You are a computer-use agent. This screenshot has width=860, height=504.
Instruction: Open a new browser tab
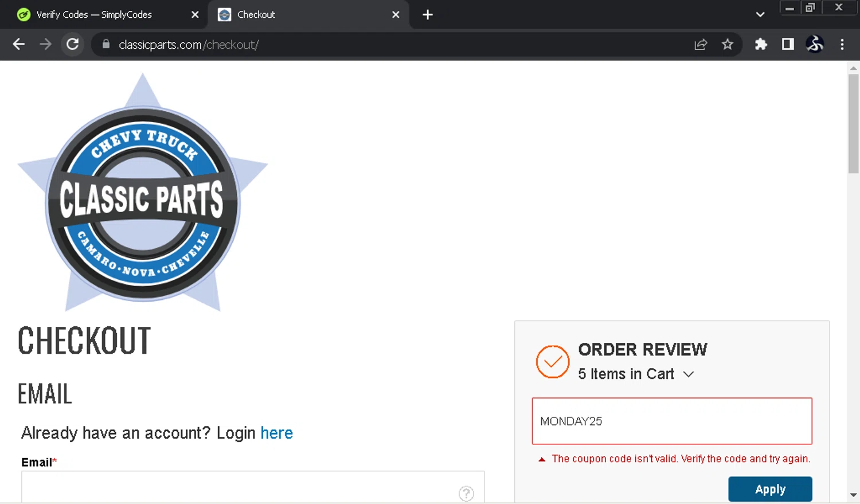tap(428, 15)
